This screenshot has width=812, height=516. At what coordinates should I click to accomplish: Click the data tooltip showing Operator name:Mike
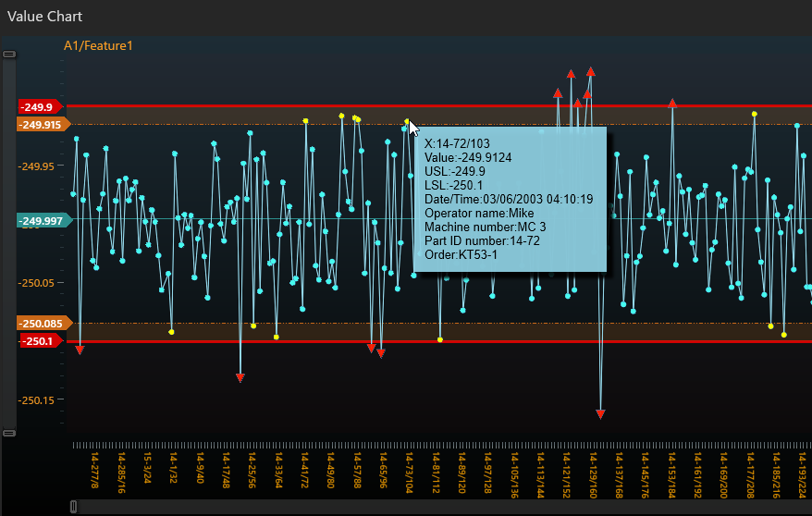point(510,199)
